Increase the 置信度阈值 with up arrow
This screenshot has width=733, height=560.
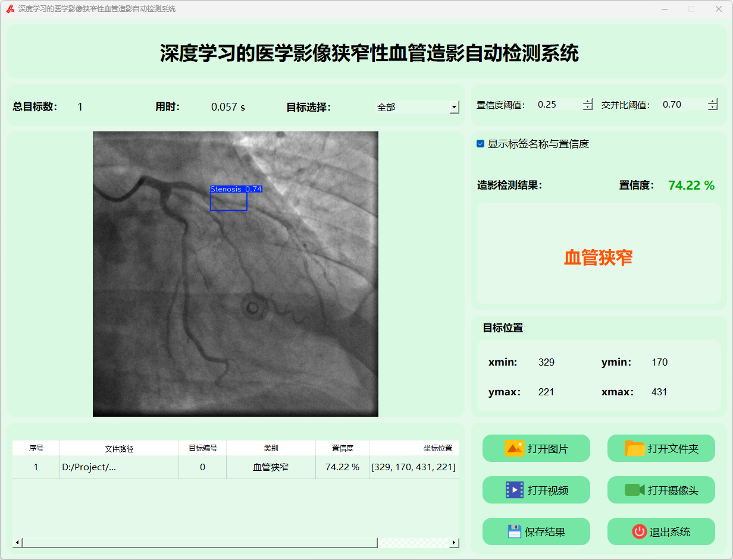coord(588,101)
